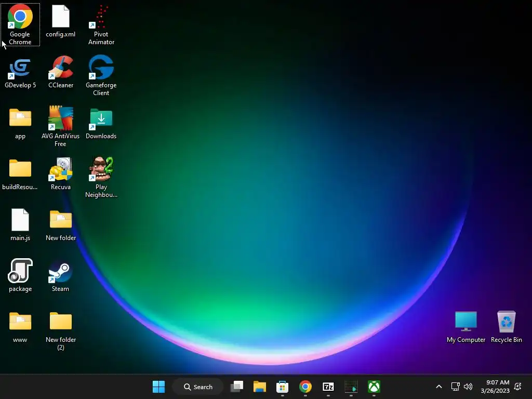This screenshot has width=532, height=399.
Task: Select the buildResou... folder
Action: tap(20, 174)
